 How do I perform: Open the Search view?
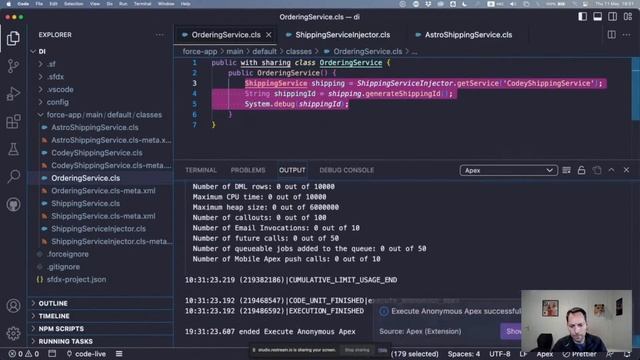(13, 176)
